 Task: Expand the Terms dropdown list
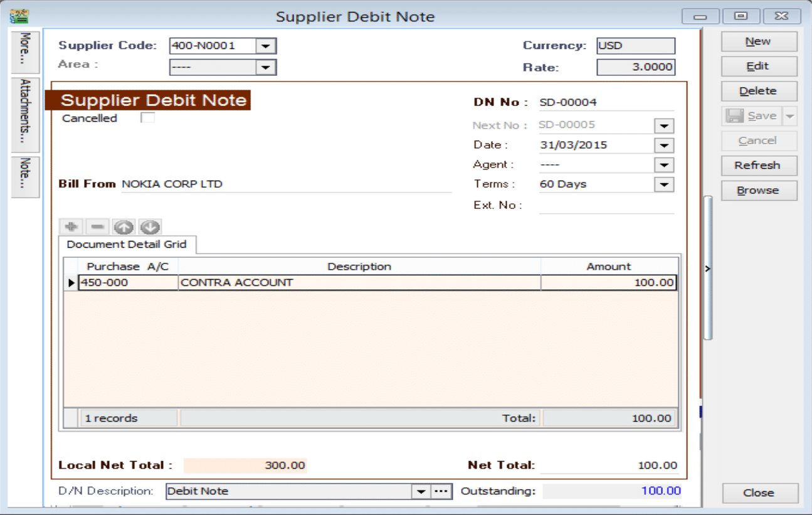[x=663, y=184]
